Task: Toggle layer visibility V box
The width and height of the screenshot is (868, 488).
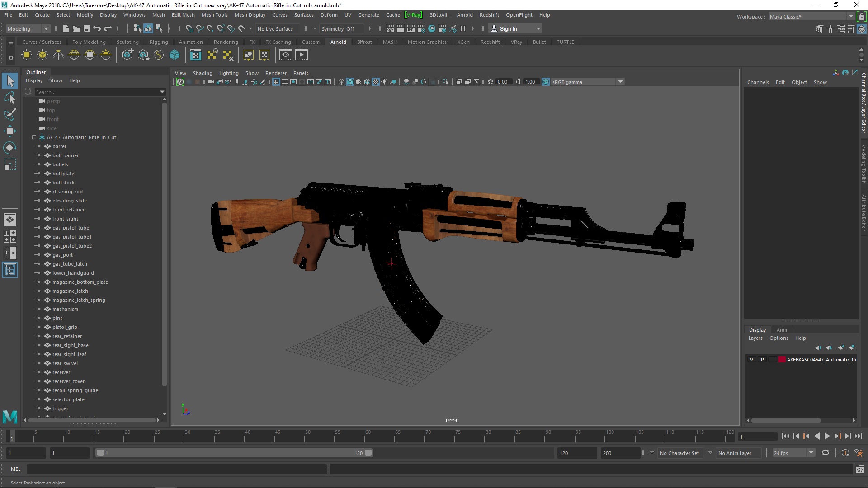Action: (x=751, y=360)
